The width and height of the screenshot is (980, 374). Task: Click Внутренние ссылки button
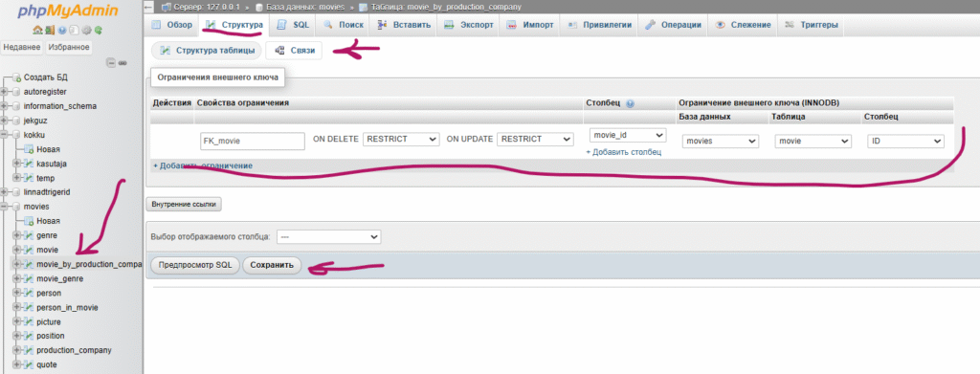pos(184,204)
